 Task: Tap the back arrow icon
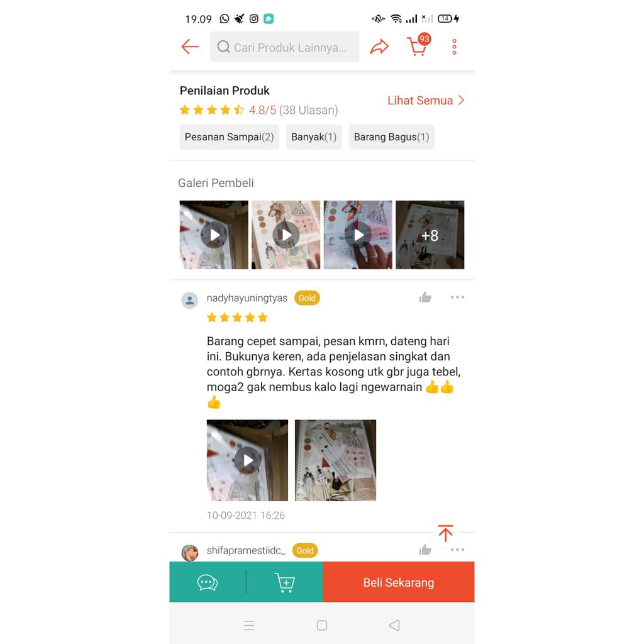190,47
